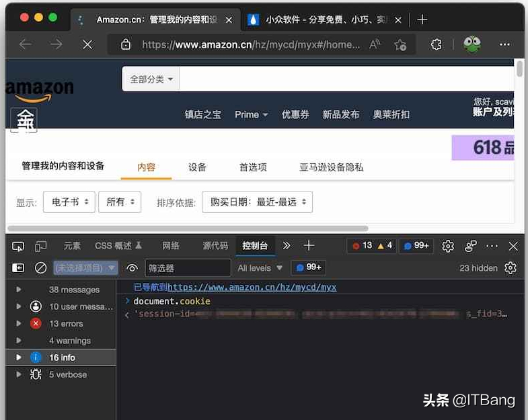
Task: Switch to the 元素 DevTools tab
Action: click(x=72, y=246)
